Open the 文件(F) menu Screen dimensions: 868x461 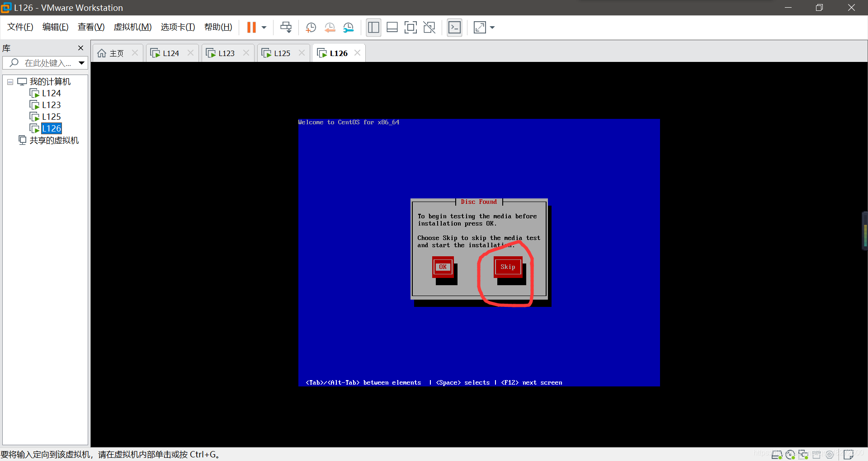tap(20, 27)
